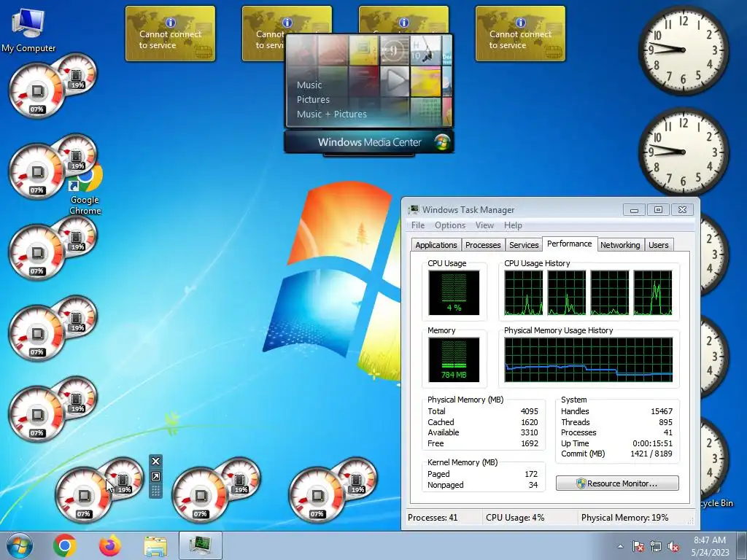Click the CPU Usage 4 % meter
The image size is (747, 560).
[x=454, y=292]
